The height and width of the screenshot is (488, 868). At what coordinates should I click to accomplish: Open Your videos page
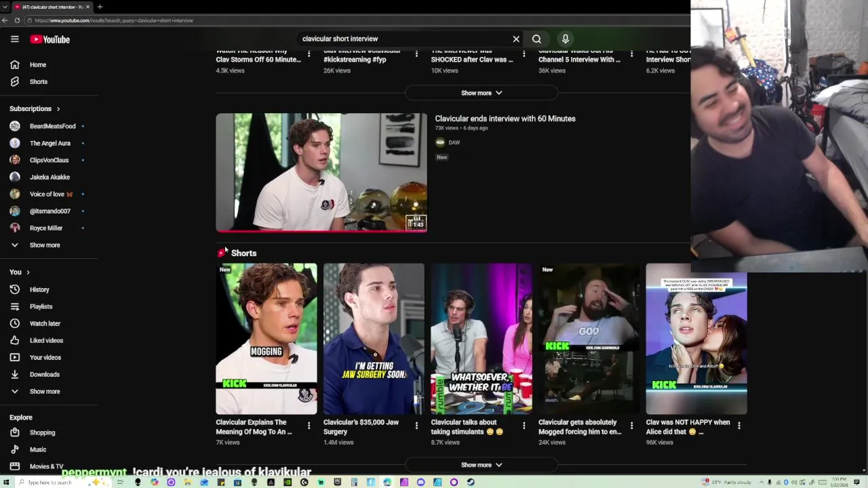tap(49, 357)
